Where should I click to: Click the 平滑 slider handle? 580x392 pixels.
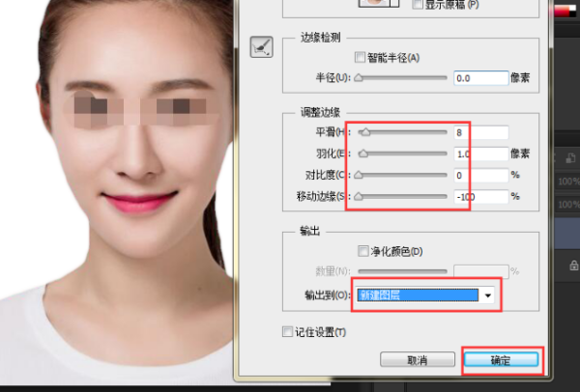pyautogui.click(x=365, y=132)
